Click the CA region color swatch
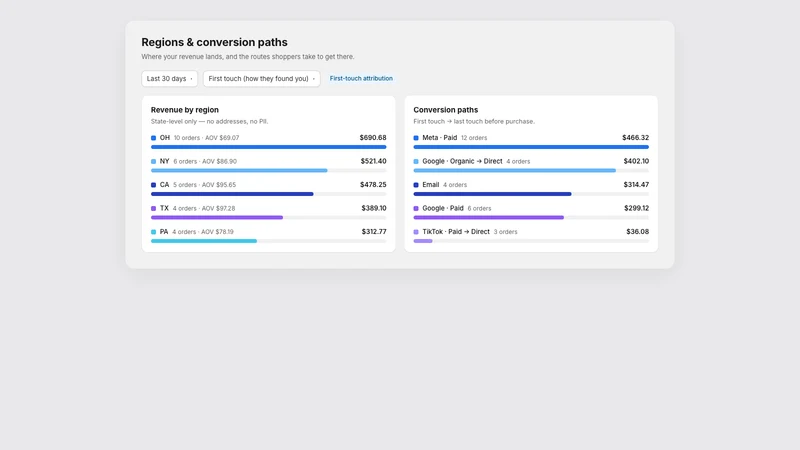 [154, 185]
